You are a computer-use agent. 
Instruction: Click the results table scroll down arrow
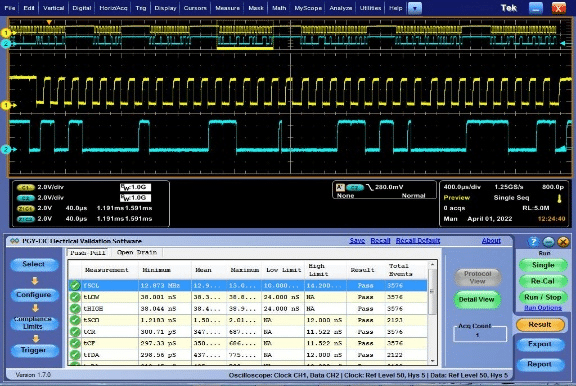[432, 361]
